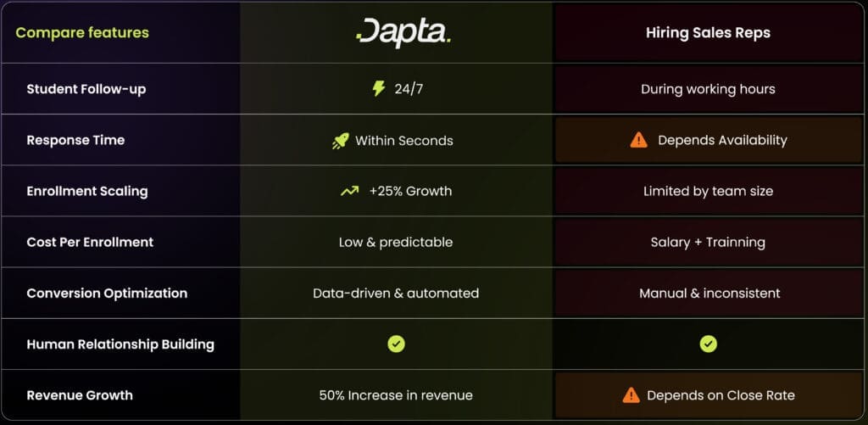Select the Conversion Optimization row label

click(107, 293)
